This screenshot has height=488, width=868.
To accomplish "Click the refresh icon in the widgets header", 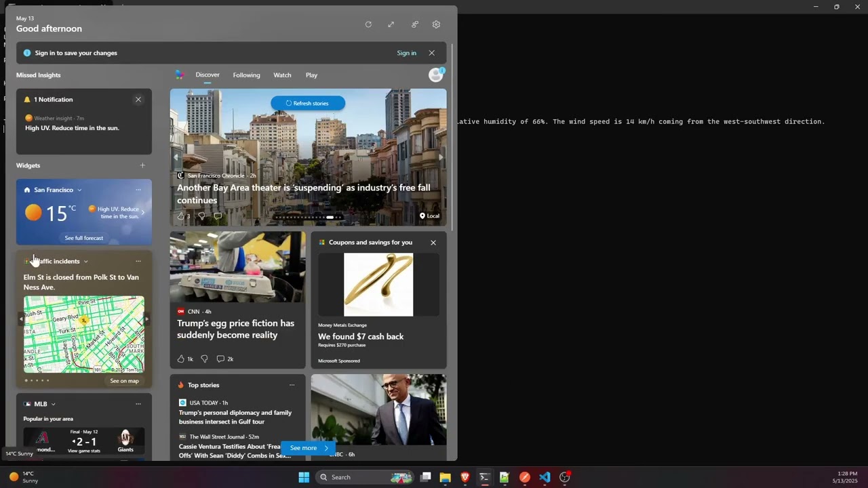I will click(368, 24).
